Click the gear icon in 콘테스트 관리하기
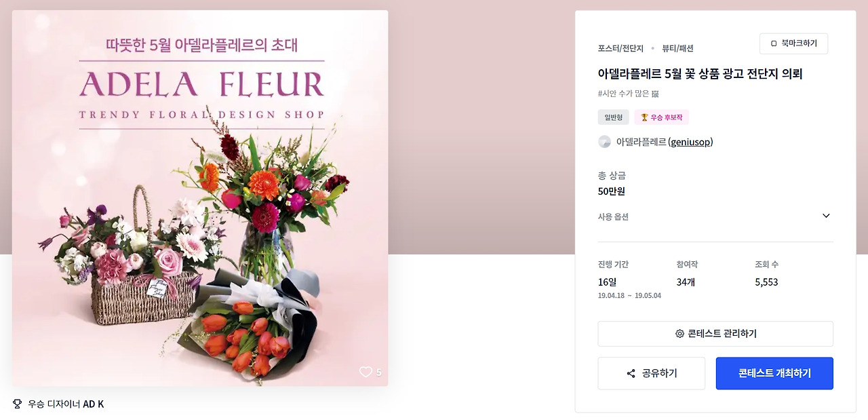Viewport: 868px width, 420px height. coord(679,334)
